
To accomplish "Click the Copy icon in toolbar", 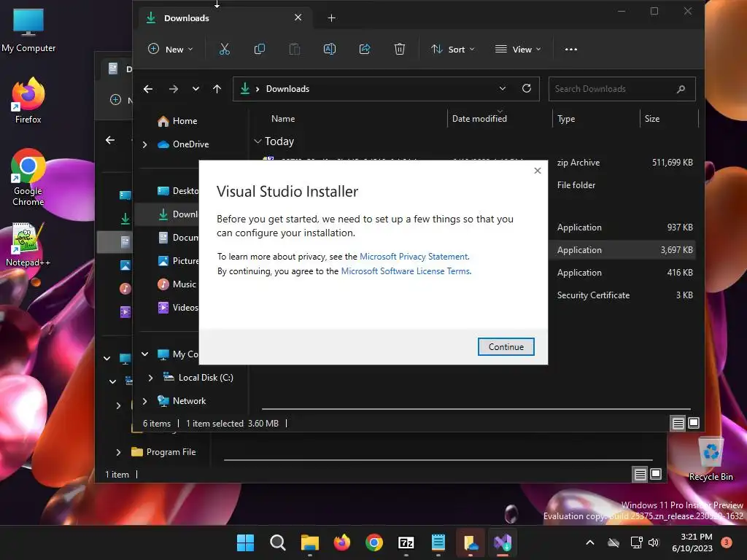I will pos(260,49).
